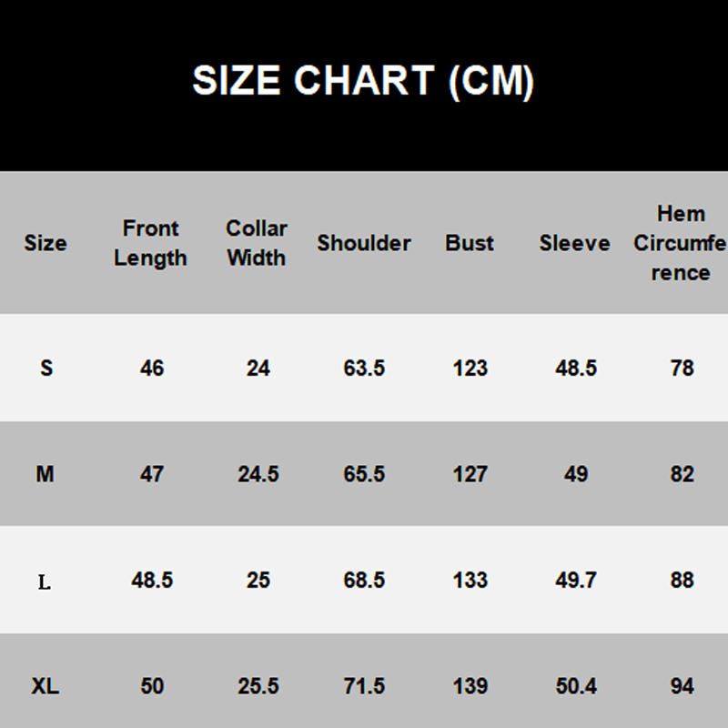
Task: Select the 'Bust' column header
Action: tap(470, 243)
